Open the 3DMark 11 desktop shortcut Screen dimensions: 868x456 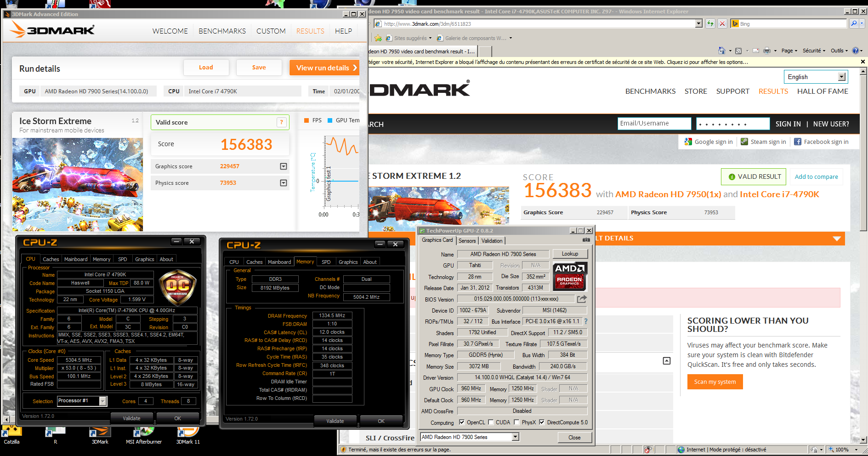coord(188,435)
